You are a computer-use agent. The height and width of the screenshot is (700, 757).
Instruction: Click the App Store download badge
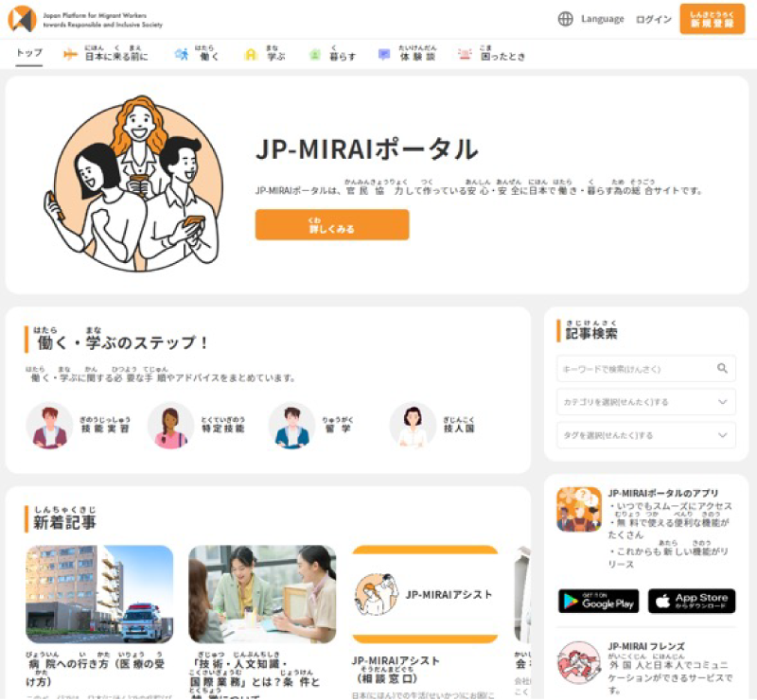692,601
